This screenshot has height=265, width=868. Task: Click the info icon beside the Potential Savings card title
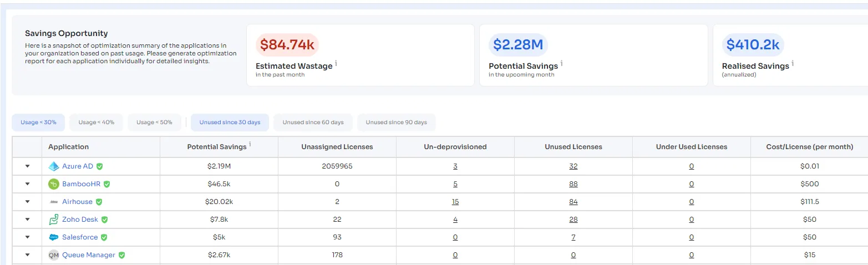point(561,64)
